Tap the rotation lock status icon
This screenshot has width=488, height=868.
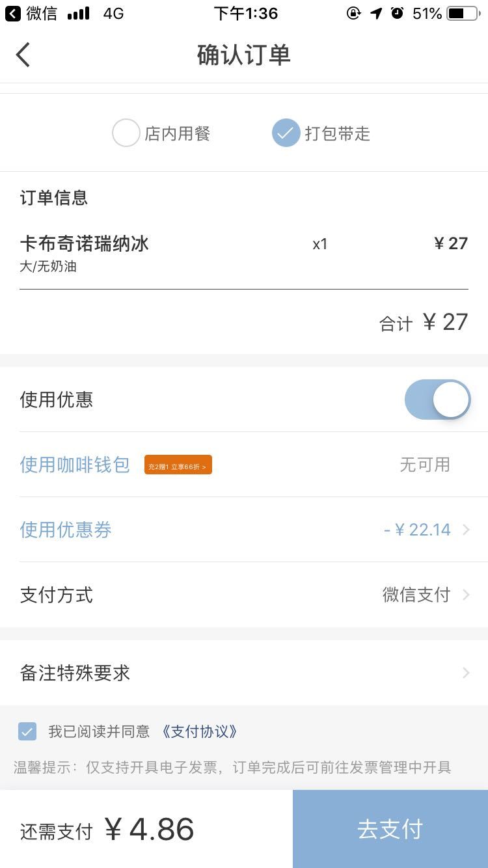[354, 13]
